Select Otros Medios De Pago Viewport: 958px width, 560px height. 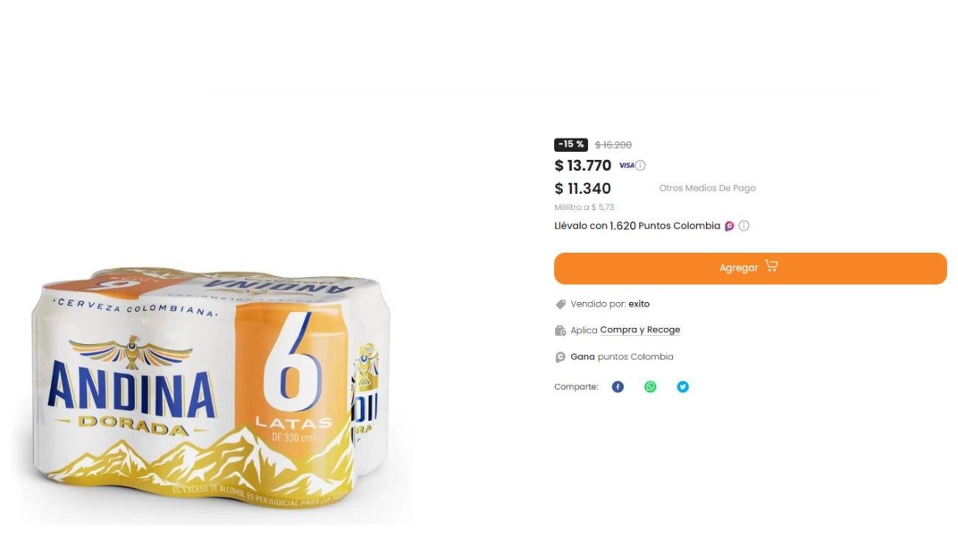click(x=707, y=188)
